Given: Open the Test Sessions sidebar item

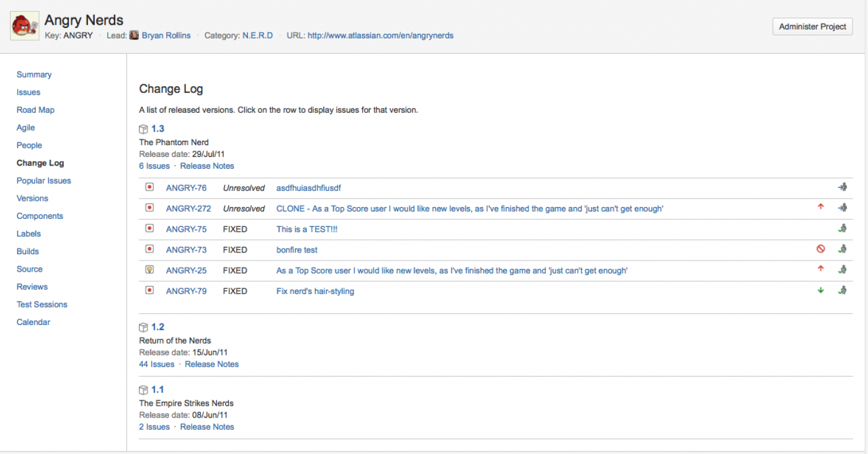Looking at the screenshot, I should point(42,305).
